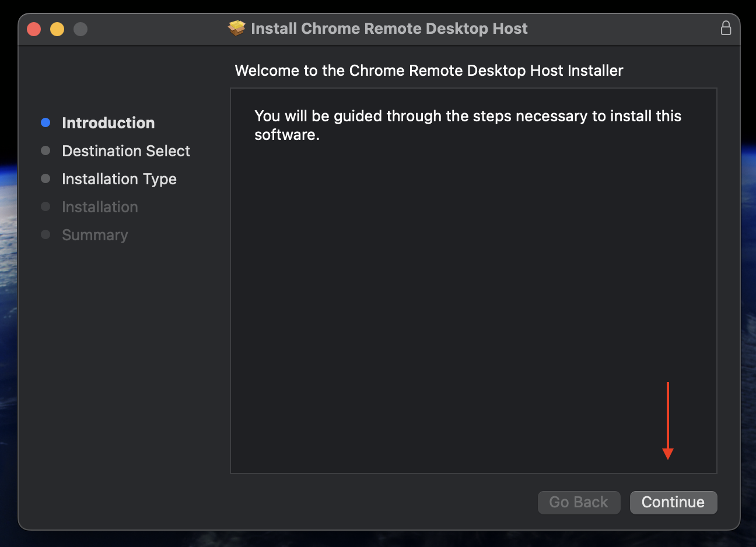Minimize the installer with the yellow button
Screen dimensions: 756x547
click(x=57, y=29)
